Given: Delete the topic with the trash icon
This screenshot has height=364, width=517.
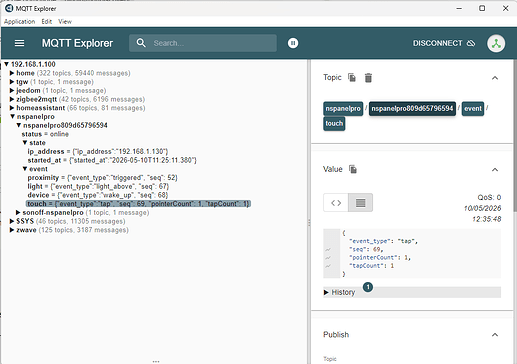Looking at the screenshot, I should (368, 78).
